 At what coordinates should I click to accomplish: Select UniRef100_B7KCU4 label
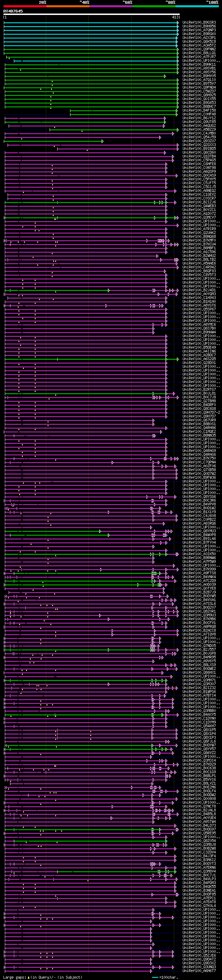[x=199, y=244]
